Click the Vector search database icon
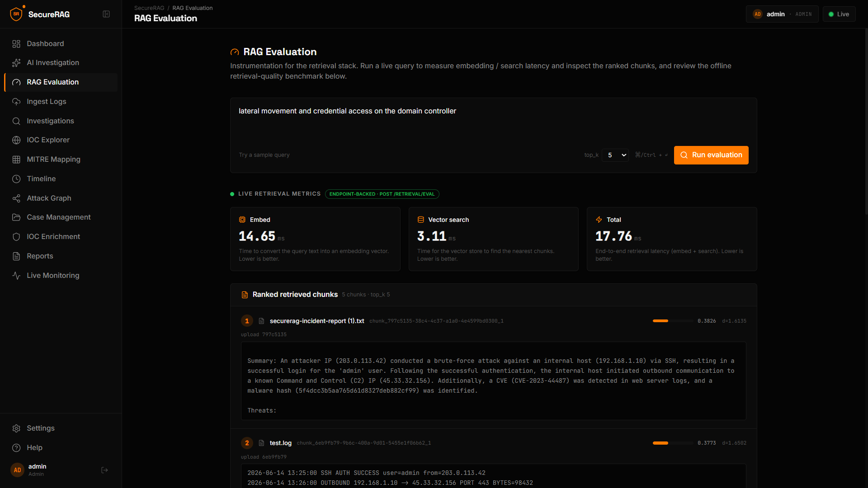Screen dimensions: 868x488 pos(420,220)
